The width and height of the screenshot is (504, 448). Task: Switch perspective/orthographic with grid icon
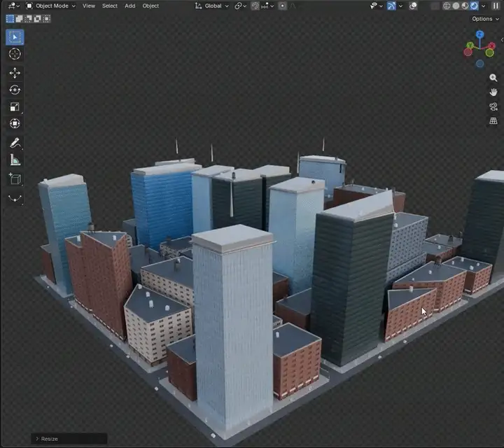(x=493, y=121)
